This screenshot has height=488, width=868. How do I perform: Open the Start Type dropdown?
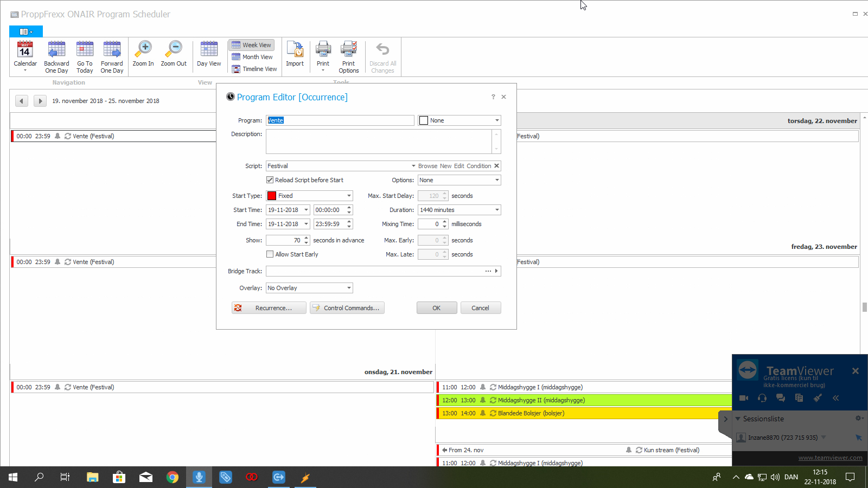tap(349, 196)
